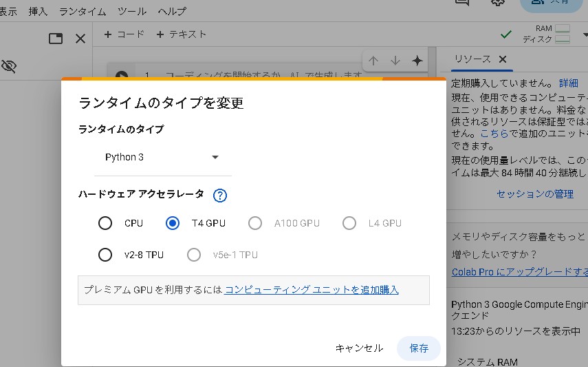Open the Python 3 runtime type dropdown
This screenshot has height=367, width=588.
162,157
